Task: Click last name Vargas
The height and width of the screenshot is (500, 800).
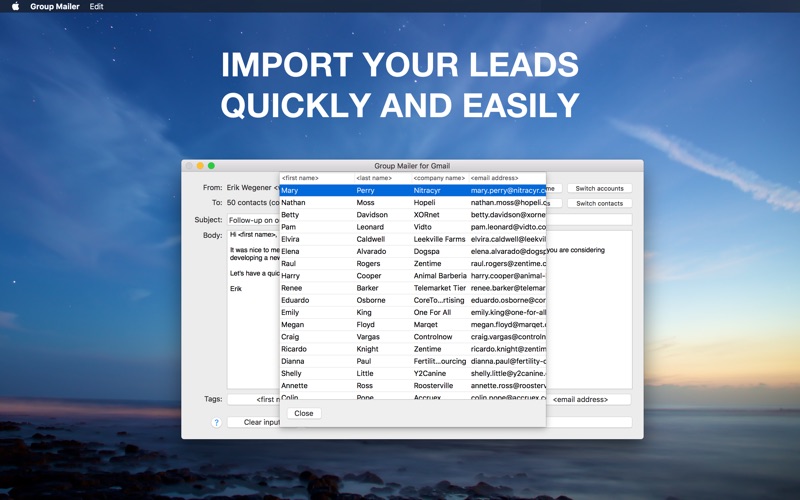Action: point(368,337)
